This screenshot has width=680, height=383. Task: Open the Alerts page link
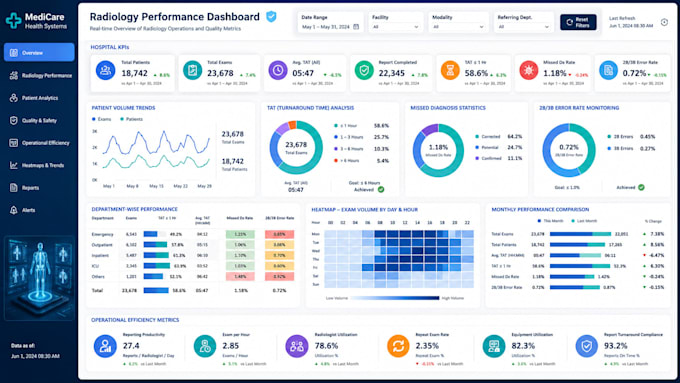39,210
